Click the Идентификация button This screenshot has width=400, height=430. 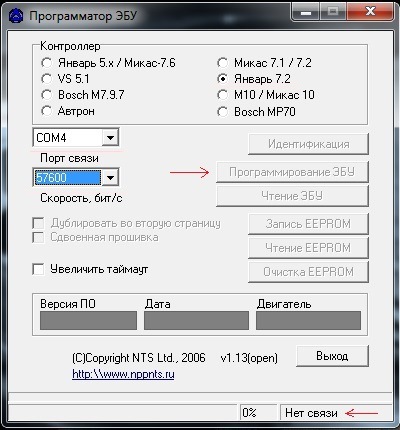309,144
